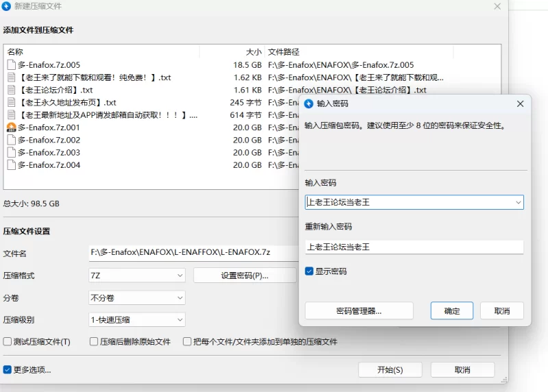Click the 多-Enafox.7z.005 file icon

point(11,65)
